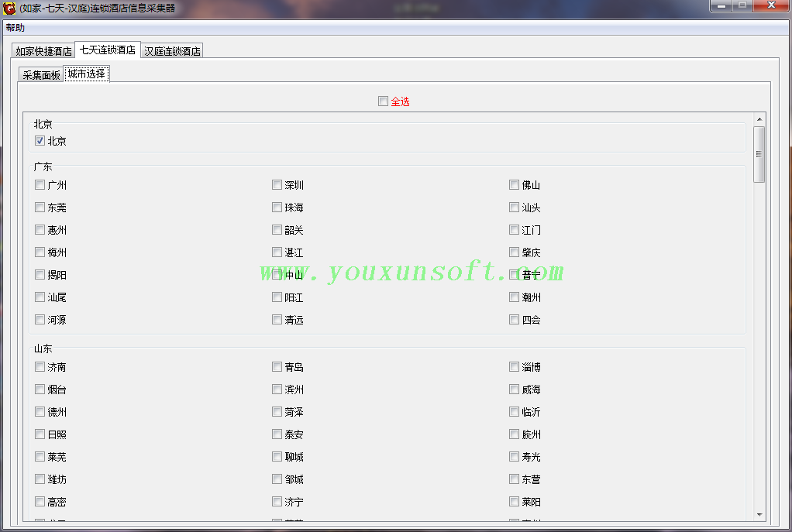Check the 揭阳 checkbox

[x=40, y=275]
